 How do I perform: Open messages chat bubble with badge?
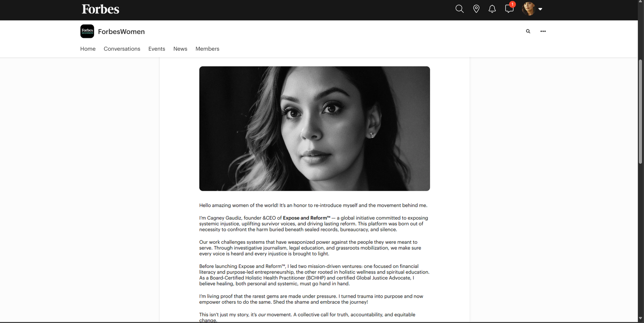509,8
